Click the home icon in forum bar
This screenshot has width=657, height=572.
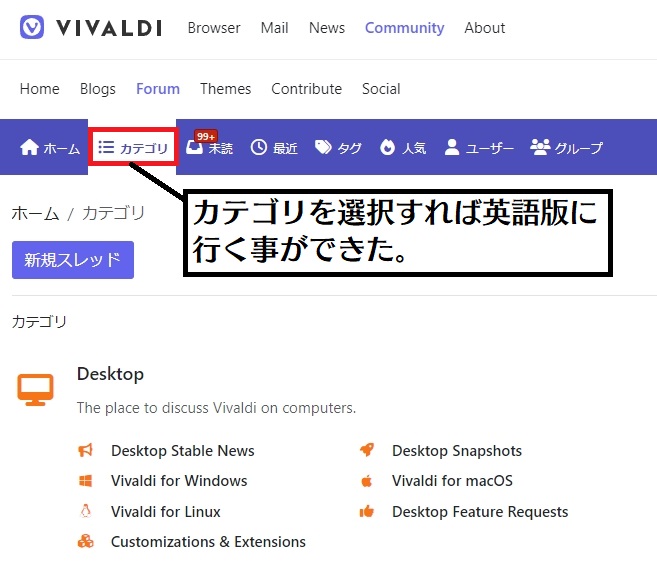(29, 147)
